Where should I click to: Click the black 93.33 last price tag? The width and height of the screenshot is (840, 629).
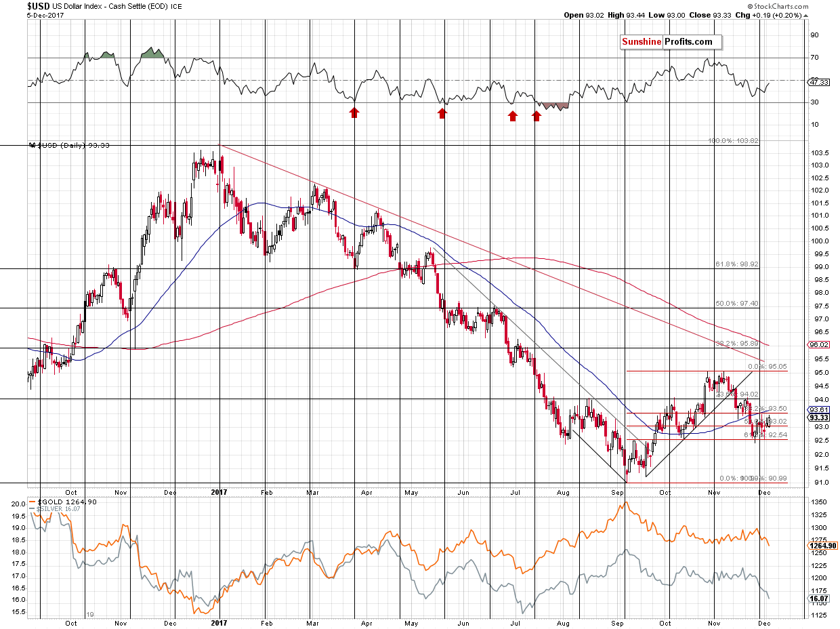pos(819,418)
